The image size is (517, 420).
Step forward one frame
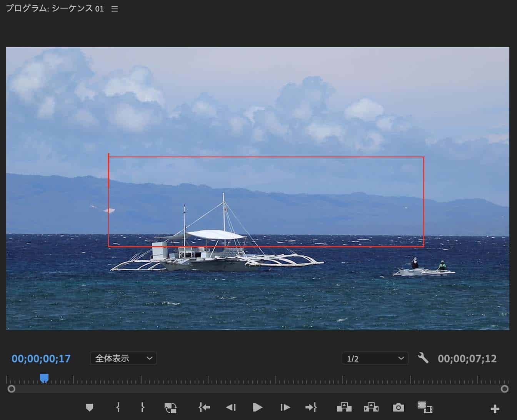pos(285,407)
